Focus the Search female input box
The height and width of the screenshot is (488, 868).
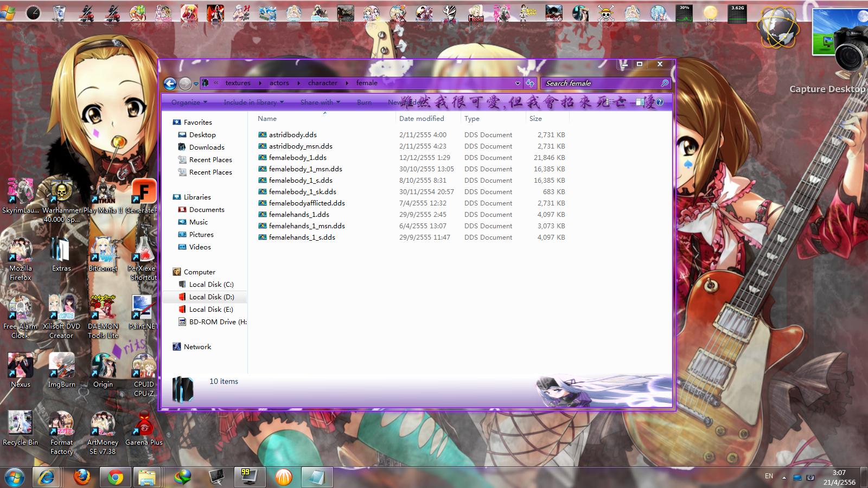pos(601,83)
